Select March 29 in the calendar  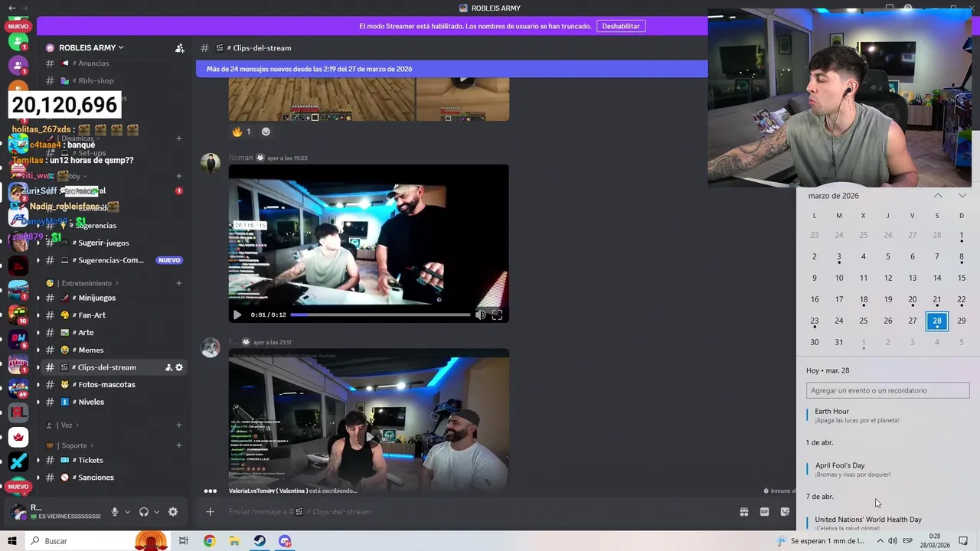point(962,321)
